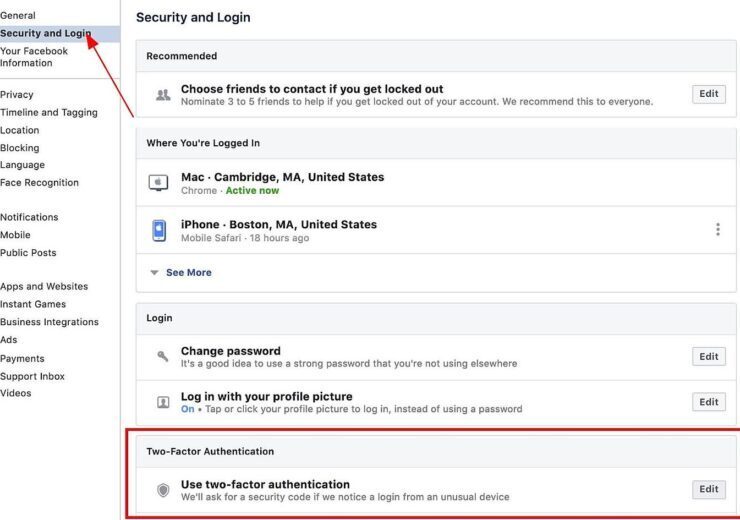Image resolution: width=740 pixels, height=520 pixels.
Task: Click the shield icon for two-factor authentication
Action: point(163,490)
